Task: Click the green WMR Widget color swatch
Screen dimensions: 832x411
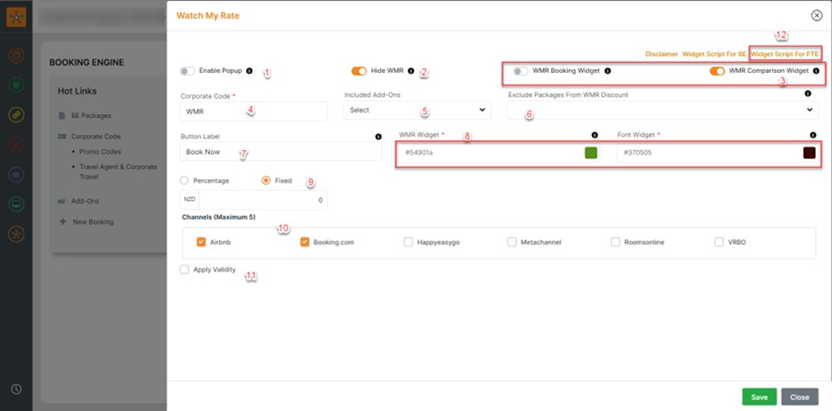Action: click(x=591, y=152)
